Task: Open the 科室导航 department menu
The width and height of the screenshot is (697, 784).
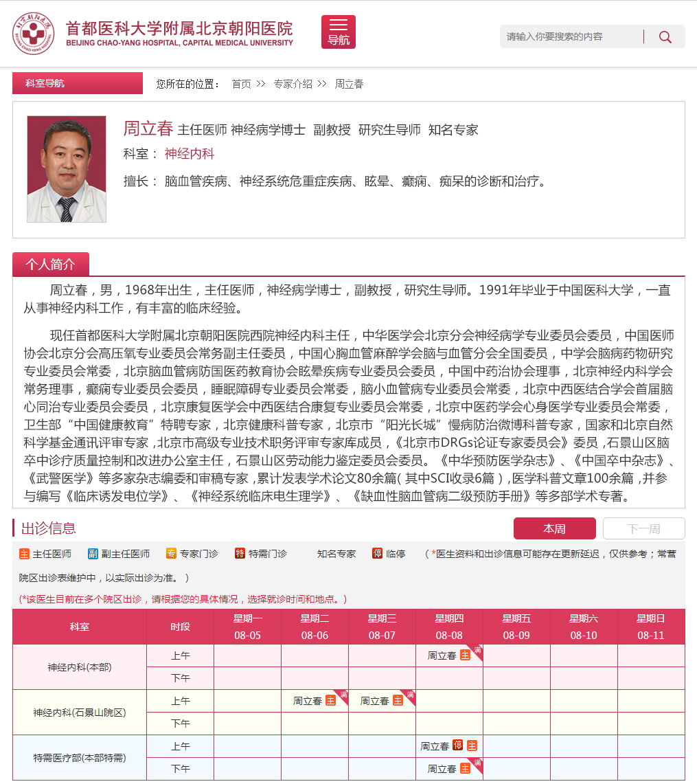Action: [78, 83]
